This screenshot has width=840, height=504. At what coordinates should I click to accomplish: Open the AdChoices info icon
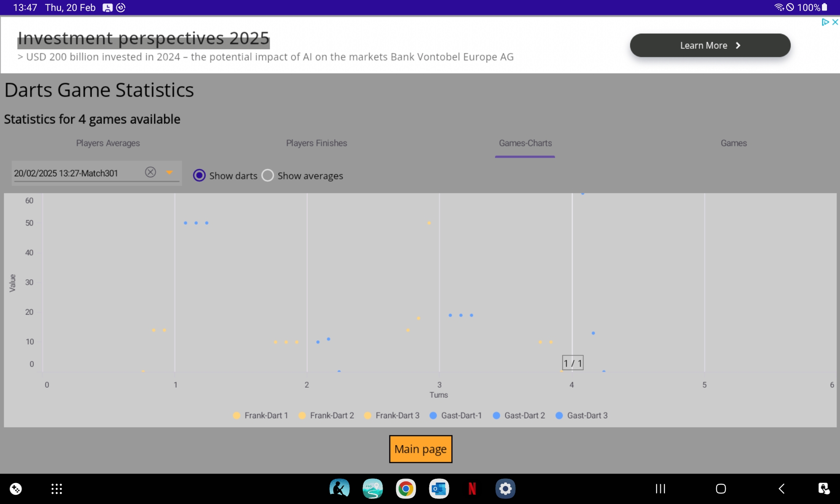tap(825, 22)
